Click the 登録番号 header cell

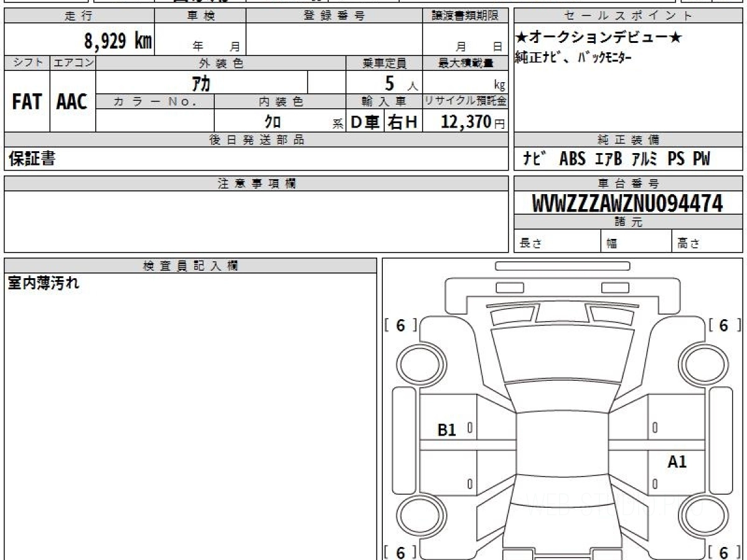pyautogui.click(x=334, y=16)
